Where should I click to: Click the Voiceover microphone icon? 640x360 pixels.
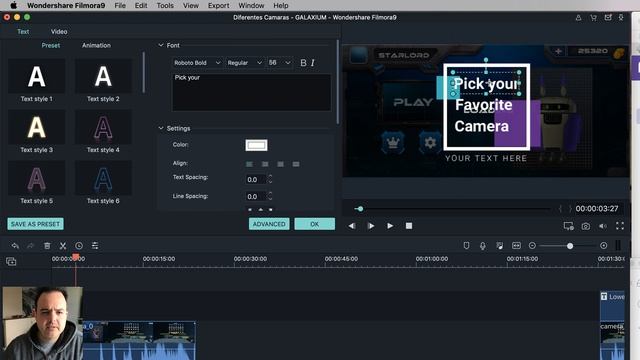click(x=482, y=246)
